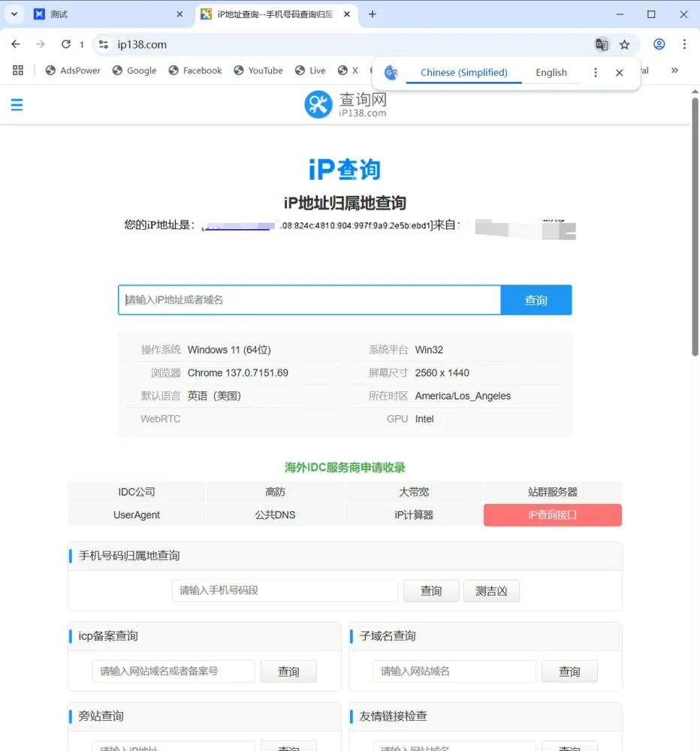Click the 测吉凶 button
Viewport: 700px width, 751px height.
pos(491,591)
